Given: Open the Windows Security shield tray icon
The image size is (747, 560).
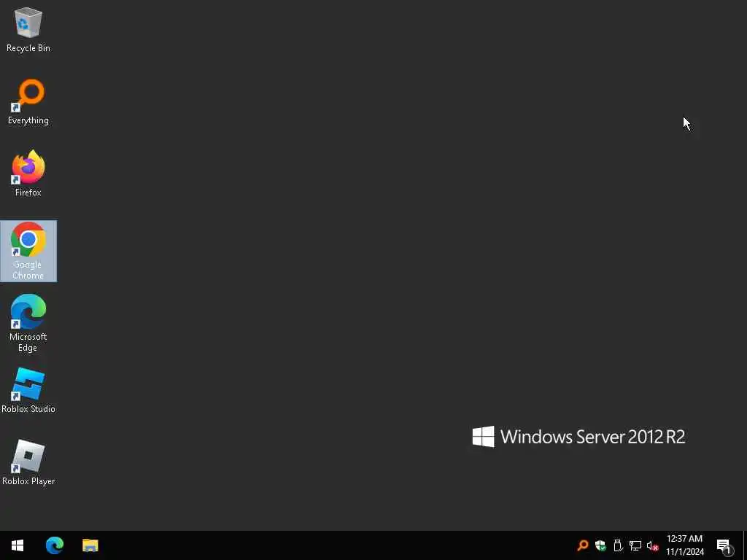Looking at the screenshot, I should (600, 545).
